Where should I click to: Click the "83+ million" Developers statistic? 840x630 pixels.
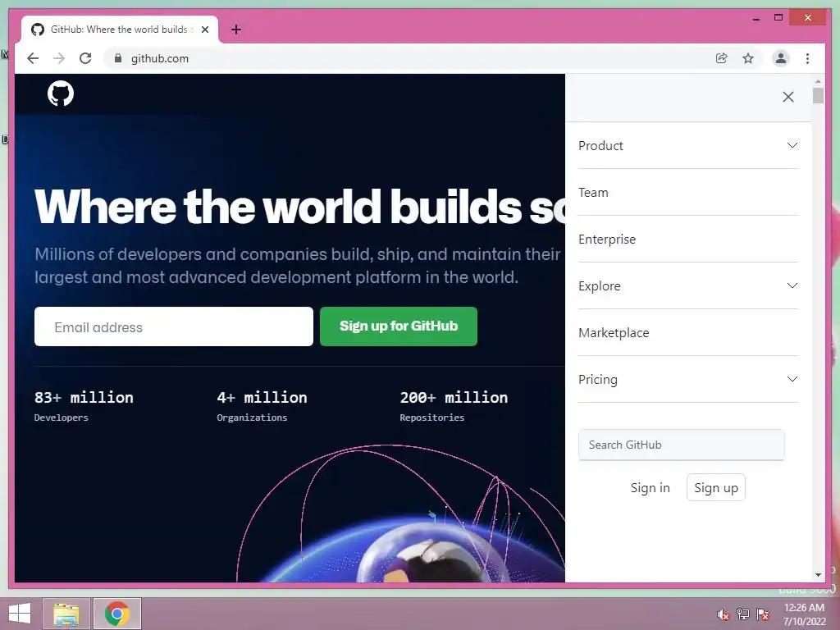click(x=84, y=406)
